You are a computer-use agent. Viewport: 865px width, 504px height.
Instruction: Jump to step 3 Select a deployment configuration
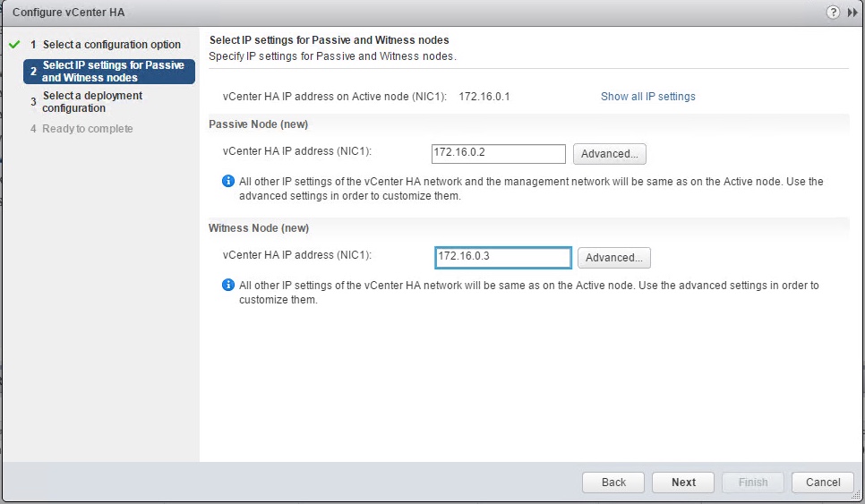tap(92, 102)
